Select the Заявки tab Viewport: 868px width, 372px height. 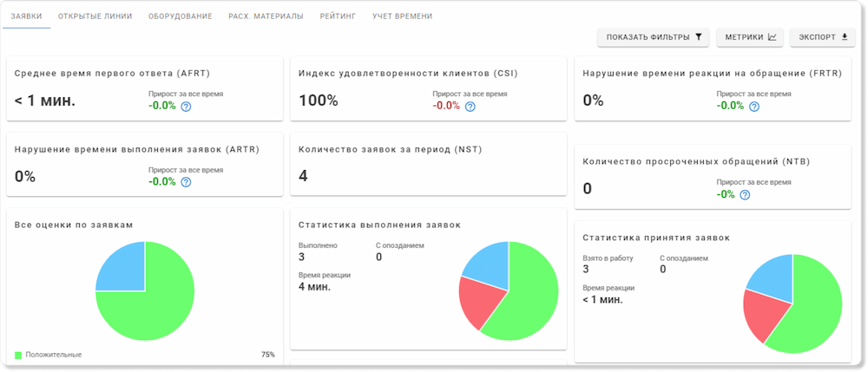point(26,16)
